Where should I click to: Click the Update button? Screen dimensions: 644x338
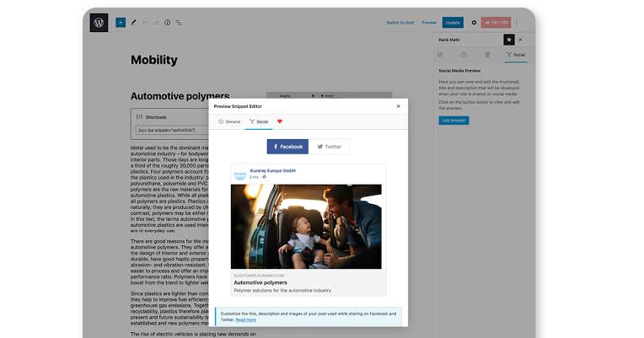453,23
